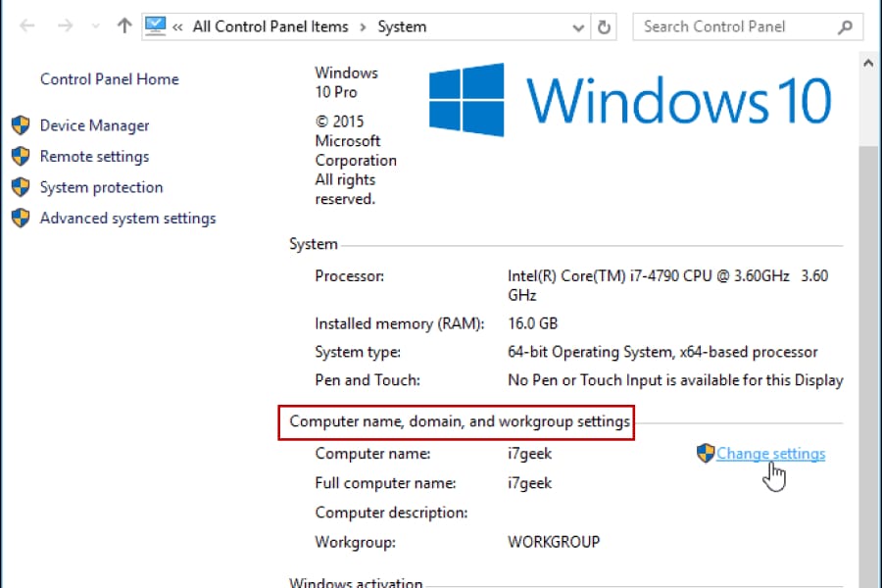This screenshot has height=588, width=882.
Task: Click the Pen and Touch label
Action: 367,380
